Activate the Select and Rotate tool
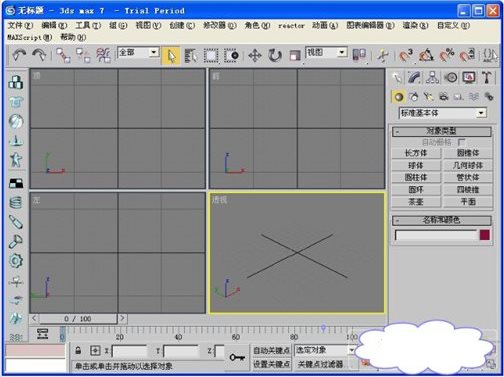This screenshot has height=377, width=504. click(275, 56)
